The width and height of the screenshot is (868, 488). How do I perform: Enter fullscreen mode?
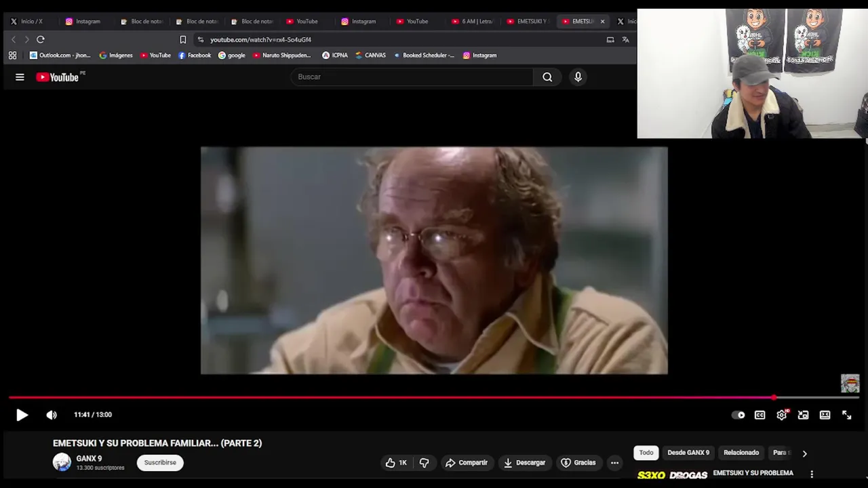847,415
